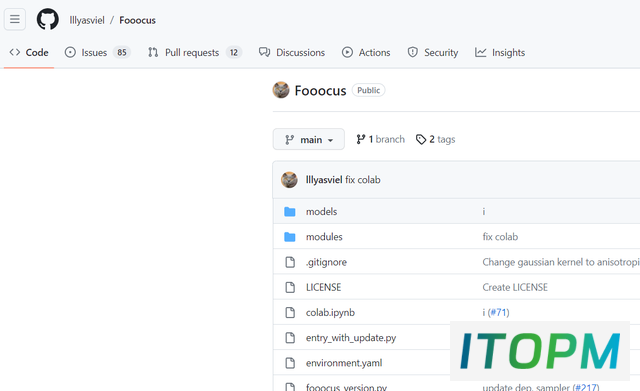Open the fix colab latest commit message

(x=363, y=180)
